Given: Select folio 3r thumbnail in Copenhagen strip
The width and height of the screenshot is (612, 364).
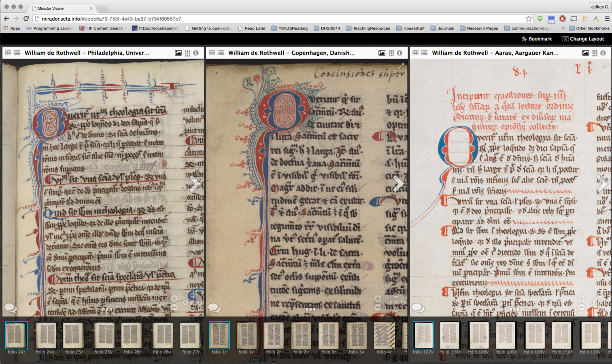Looking at the screenshot, I should (328, 335).
